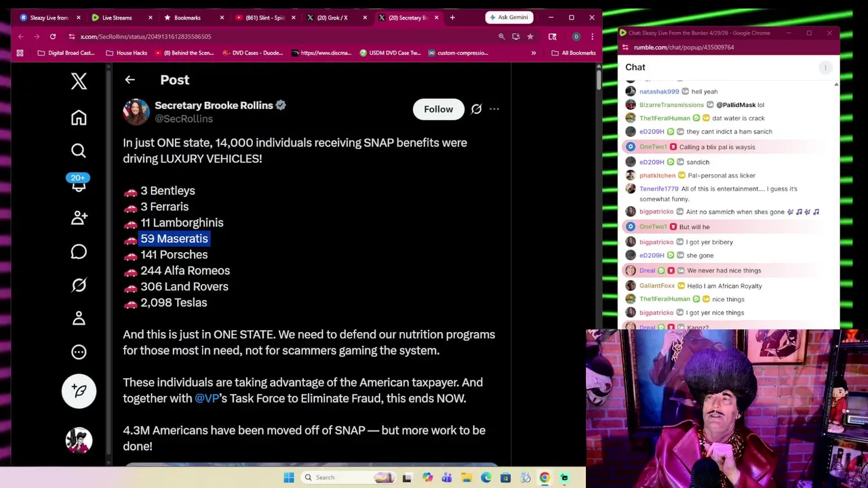
Task: Open USDM DVD Case Tw... bookmark
Action: (390, 53)
